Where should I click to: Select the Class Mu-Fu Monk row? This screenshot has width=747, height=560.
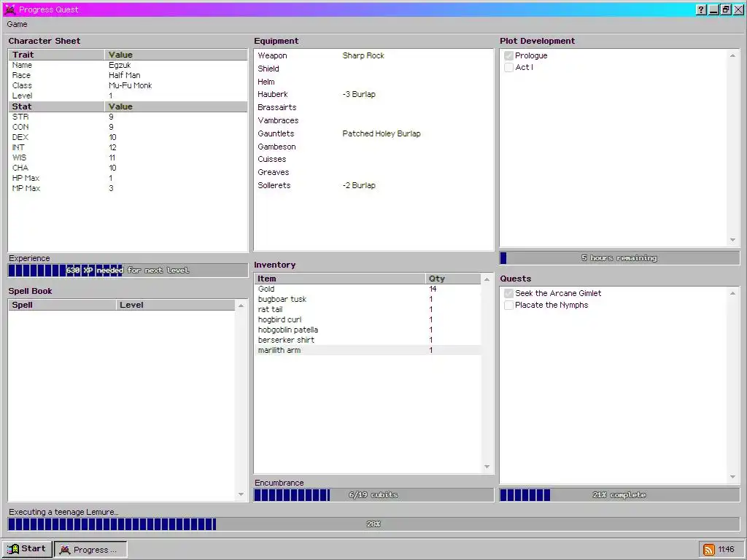tap(128, 86)
